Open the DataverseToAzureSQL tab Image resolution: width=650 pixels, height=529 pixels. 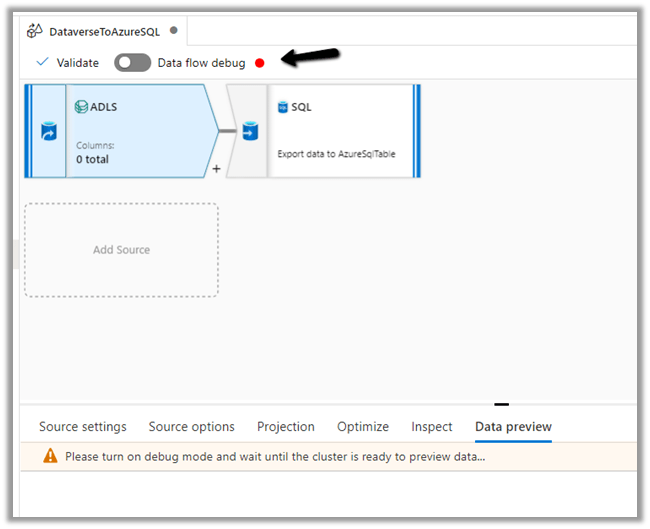click(104, 31)
